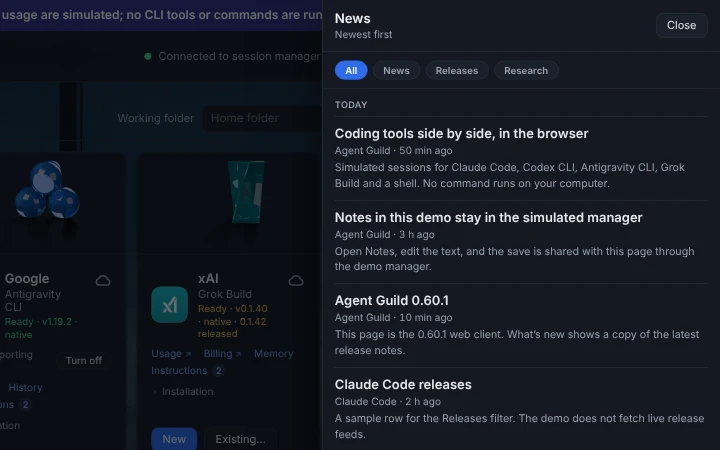The image size is (720, 450).
Task: Select the All filter chip
Action: point(351,70)
